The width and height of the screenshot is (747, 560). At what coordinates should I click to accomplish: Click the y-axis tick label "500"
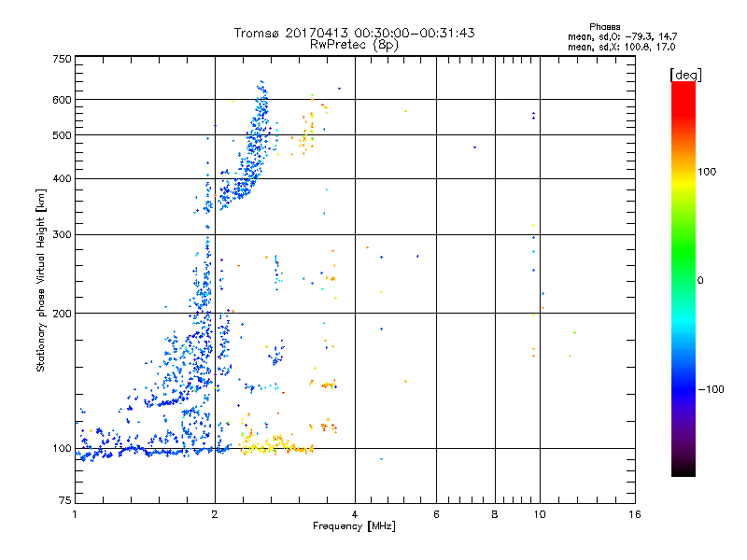[62, 135]
